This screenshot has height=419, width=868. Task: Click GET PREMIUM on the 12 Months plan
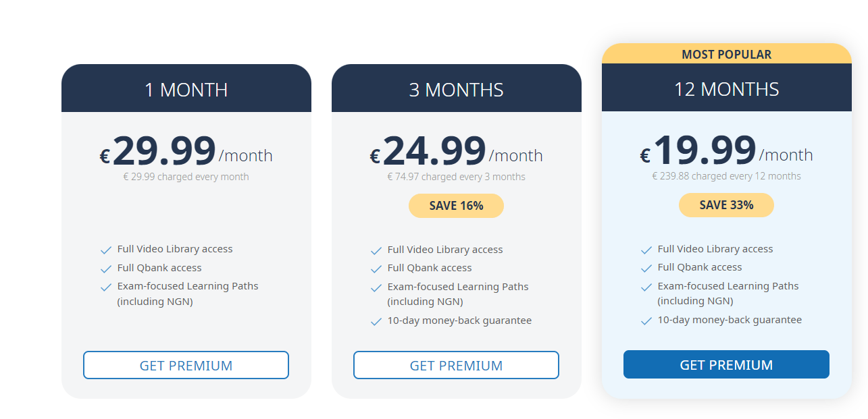pos(726,364)
